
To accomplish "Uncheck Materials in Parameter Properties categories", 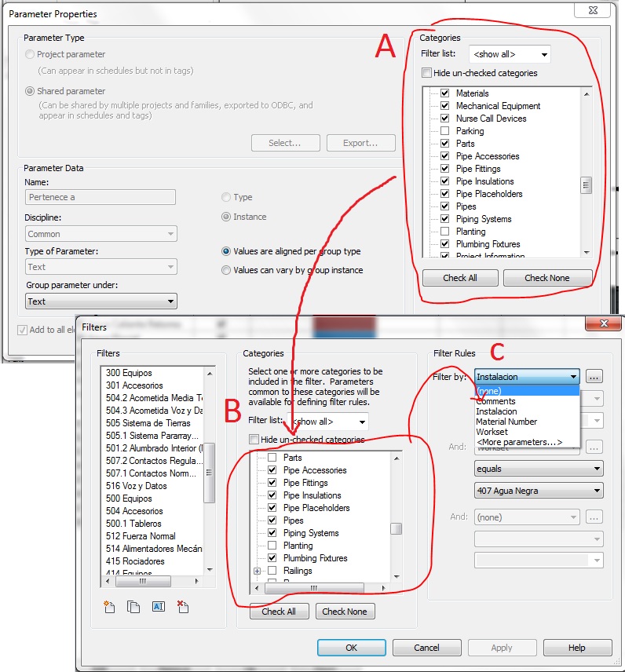I will click(x=445, y=93).
